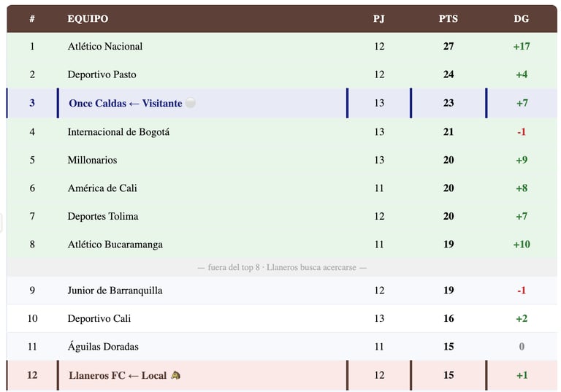Click the white circle icon beside Once Caldas

click(191, 104)
